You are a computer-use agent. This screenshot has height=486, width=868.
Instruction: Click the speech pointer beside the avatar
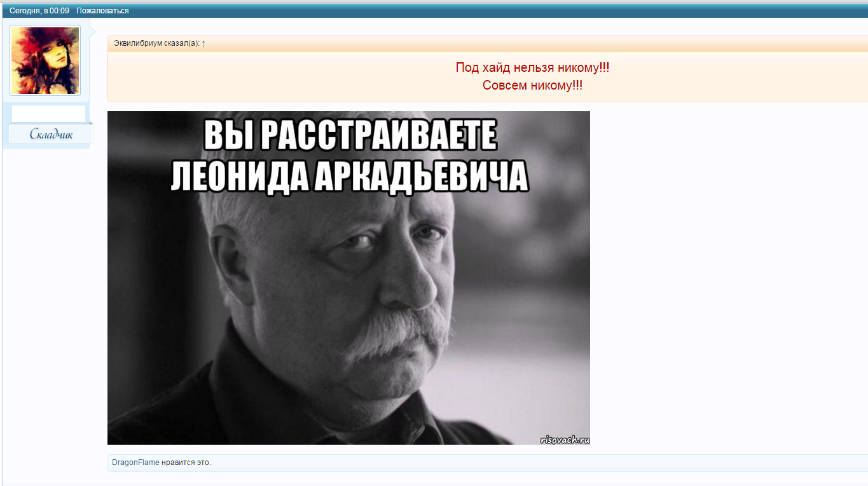(92, 30)
